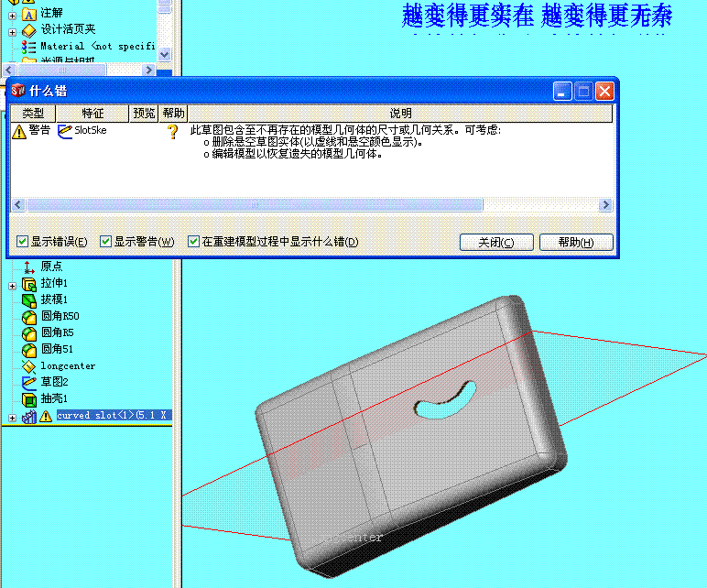Click the feature tree horizontal scrollbar thumb

(61, 70)
